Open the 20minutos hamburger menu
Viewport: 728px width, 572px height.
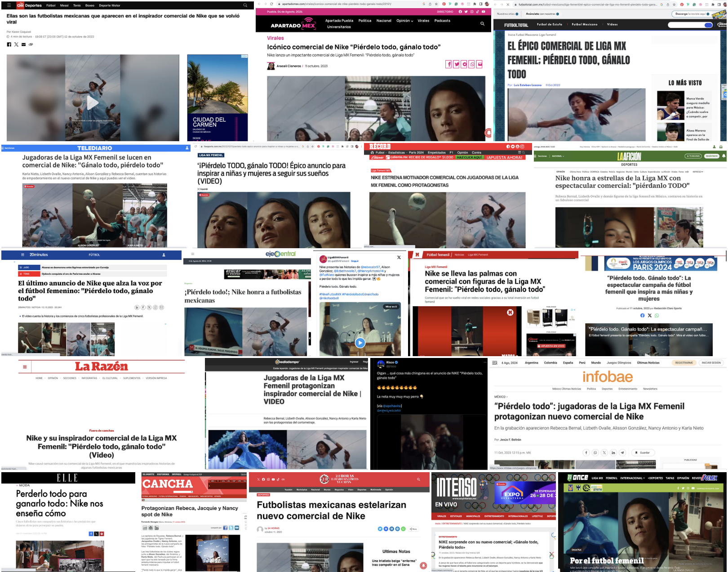tap(22, 255)
